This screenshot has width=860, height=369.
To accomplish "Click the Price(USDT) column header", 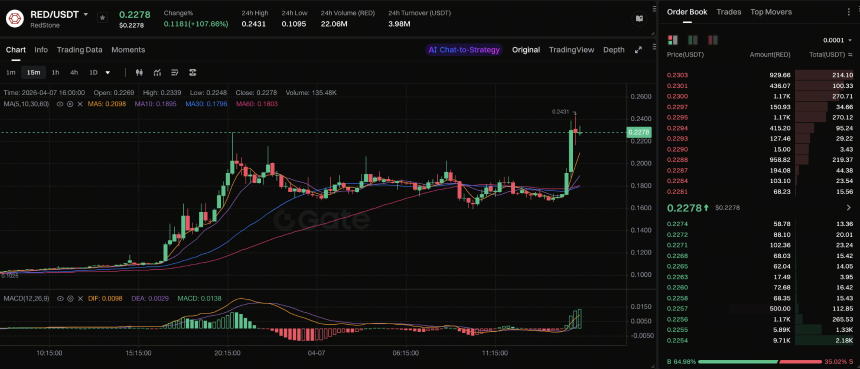I will tap(685, 55).
